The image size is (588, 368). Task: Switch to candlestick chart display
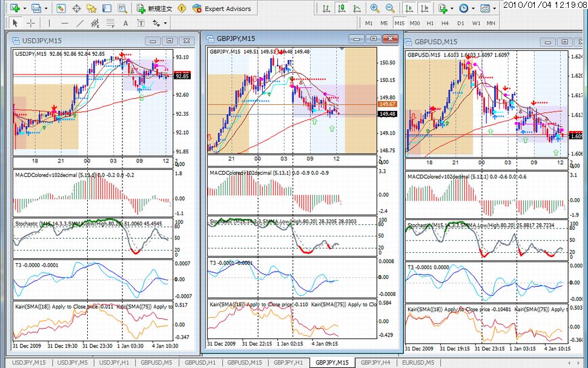[x=342, y=8]
